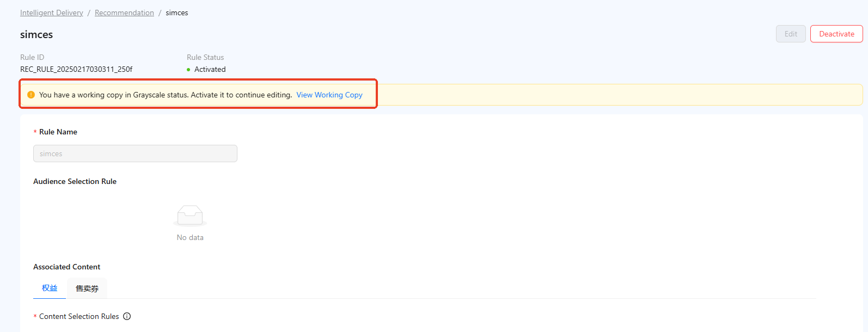Switch to the 售卖券 tab

[87, 288]
